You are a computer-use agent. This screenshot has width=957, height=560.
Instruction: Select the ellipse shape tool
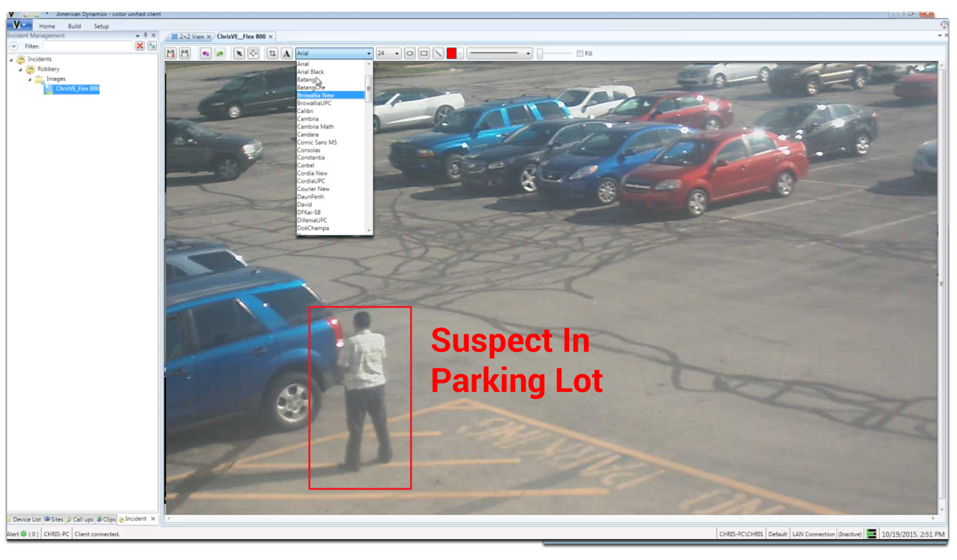point(409,53)
